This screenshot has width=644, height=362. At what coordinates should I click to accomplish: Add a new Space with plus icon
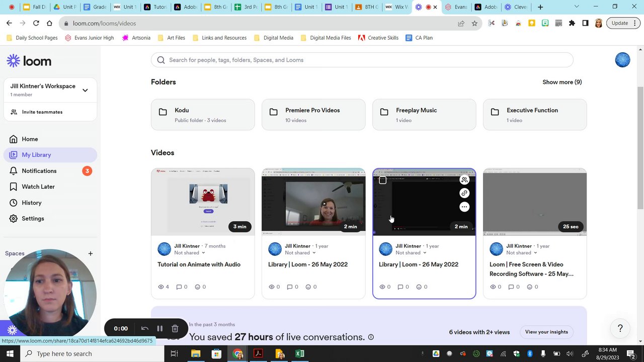pyautogui.click(x=91, y=253)
